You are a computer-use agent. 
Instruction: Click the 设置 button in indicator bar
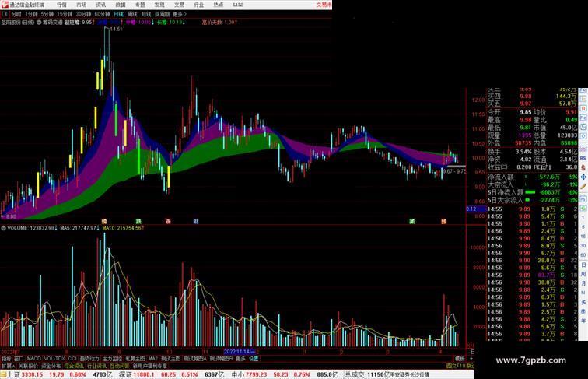click(254, 359)
